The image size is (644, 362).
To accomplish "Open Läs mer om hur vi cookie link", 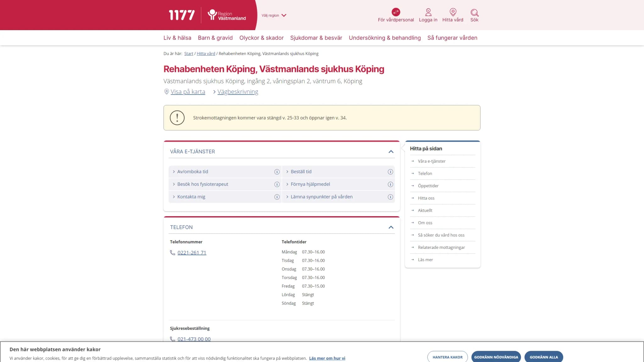I will point(327,358).
